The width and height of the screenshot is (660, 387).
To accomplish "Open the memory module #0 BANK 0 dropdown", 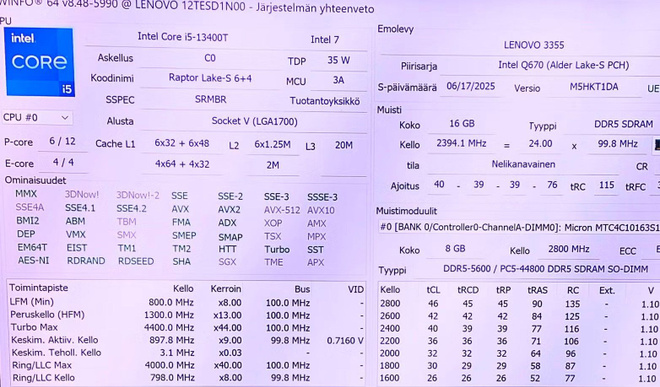I will [519, 227].
